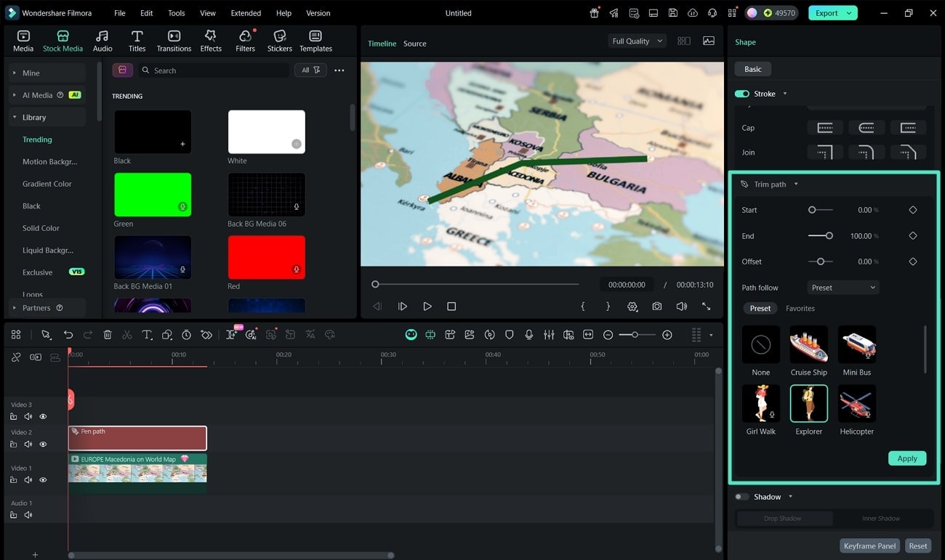This screenshot has width=945, height=560.
Task: Toggle the Shadow switch on
Action: point(742,496)
